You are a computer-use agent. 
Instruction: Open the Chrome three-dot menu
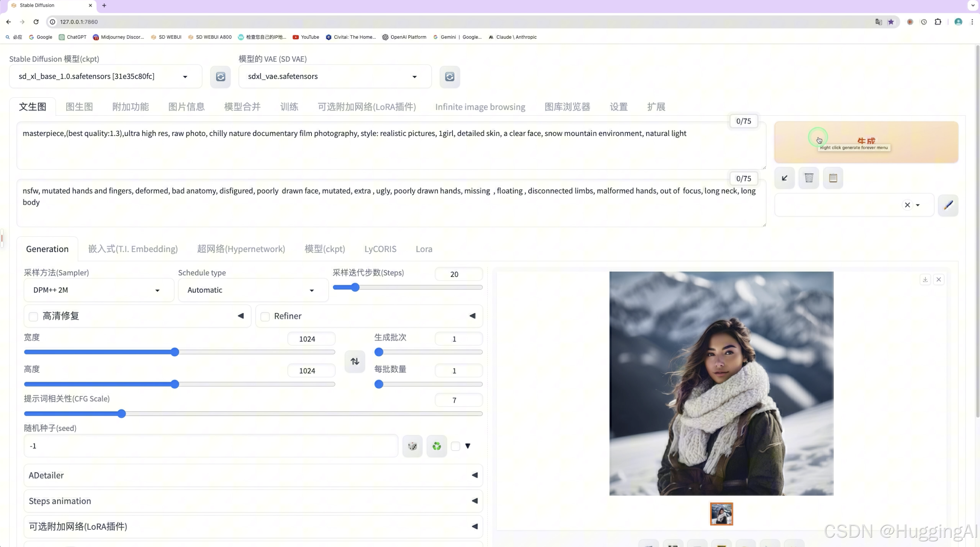[972, 22]
